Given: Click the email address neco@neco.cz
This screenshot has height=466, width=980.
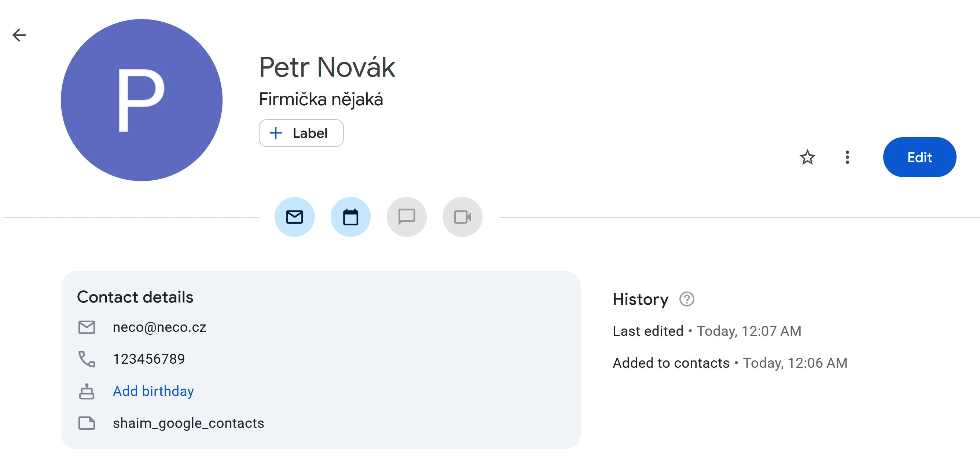Looking at the screenshot, I should [159, 327].
